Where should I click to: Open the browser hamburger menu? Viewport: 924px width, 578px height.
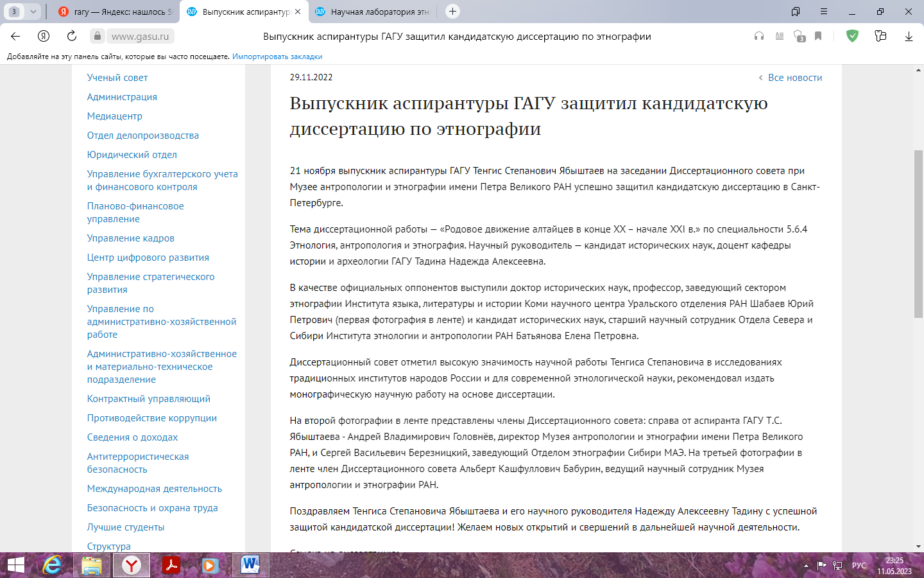click(x=824, y=12)
